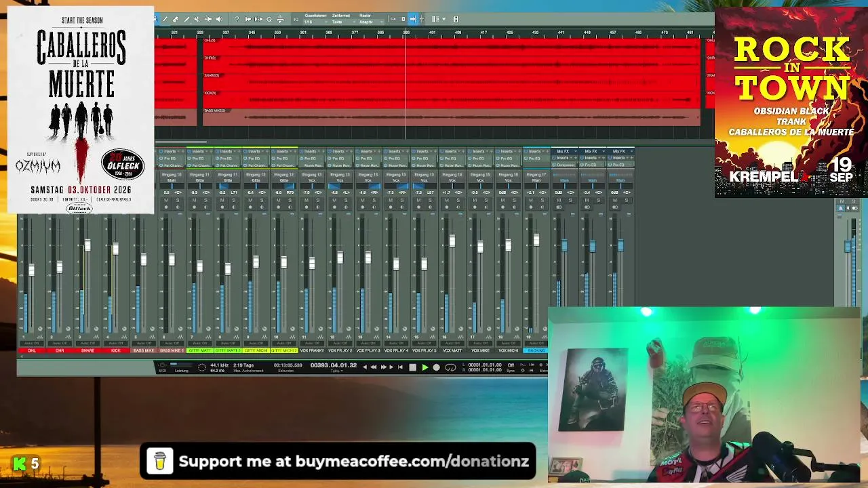Solo the VOX FRANKY channel
Image resolution: width=868 pixels, height=488 pixels.
pyautogui.click(x=317, y=201)
